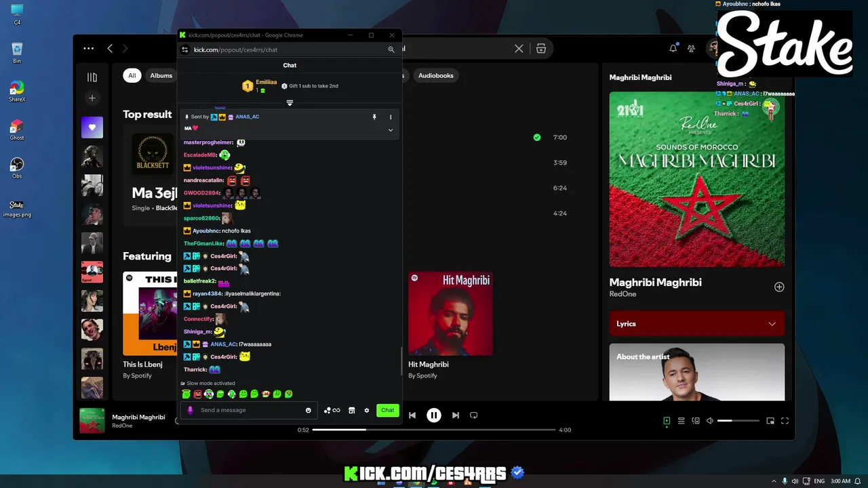Click TheFGmanLike username in chat
The image size is (868, 488).
coord(203,243)
